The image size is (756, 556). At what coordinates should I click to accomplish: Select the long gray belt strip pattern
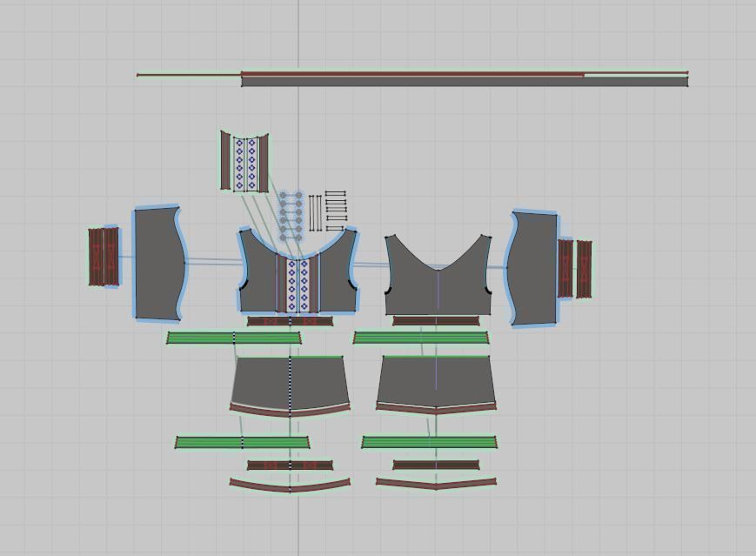tap(465, 82)
